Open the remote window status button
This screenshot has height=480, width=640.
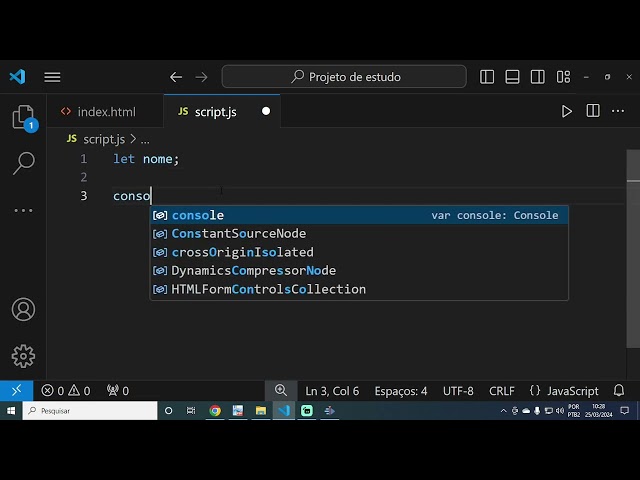tap(16, 391)
